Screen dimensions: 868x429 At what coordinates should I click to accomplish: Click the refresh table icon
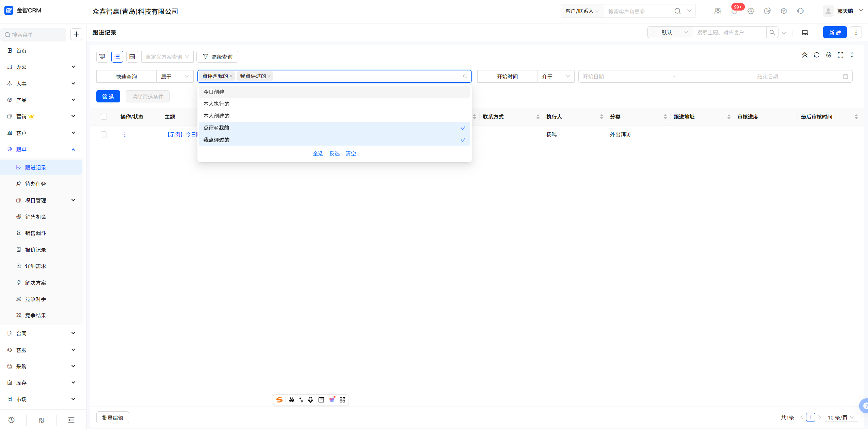point(817,55)
